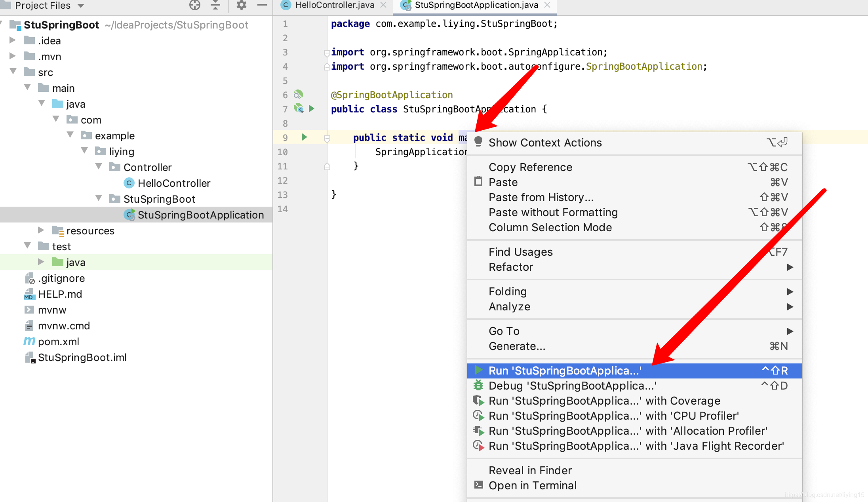This screenshot has width=868, height=502.
Task: Close the StuSpringBootApplication.java tab
Action: [547, 5]
